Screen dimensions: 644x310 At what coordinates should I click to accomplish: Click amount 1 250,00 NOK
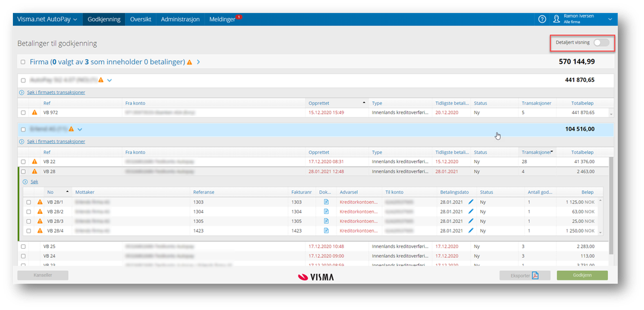(x=581, y=231)
